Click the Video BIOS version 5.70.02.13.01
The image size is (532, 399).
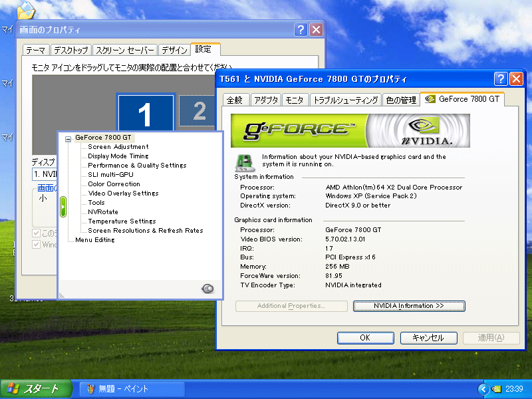(x=345, y=239)
